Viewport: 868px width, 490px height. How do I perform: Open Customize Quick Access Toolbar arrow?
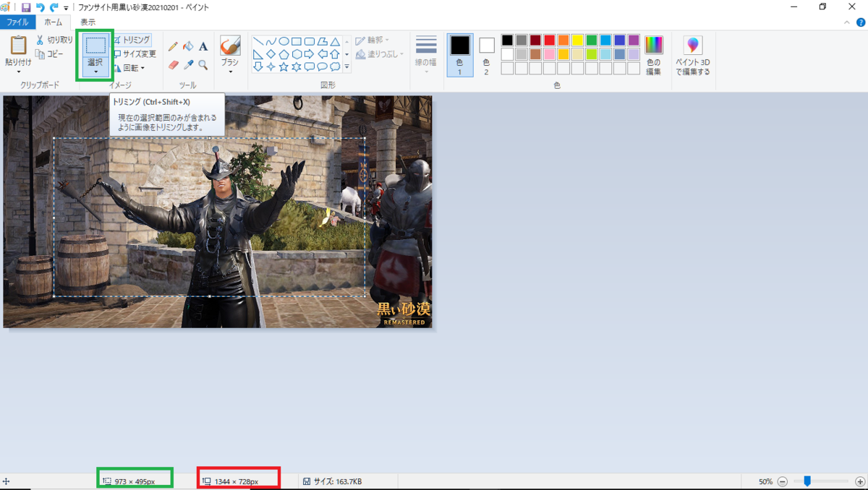pyautogui.click(x=66, y=7)
